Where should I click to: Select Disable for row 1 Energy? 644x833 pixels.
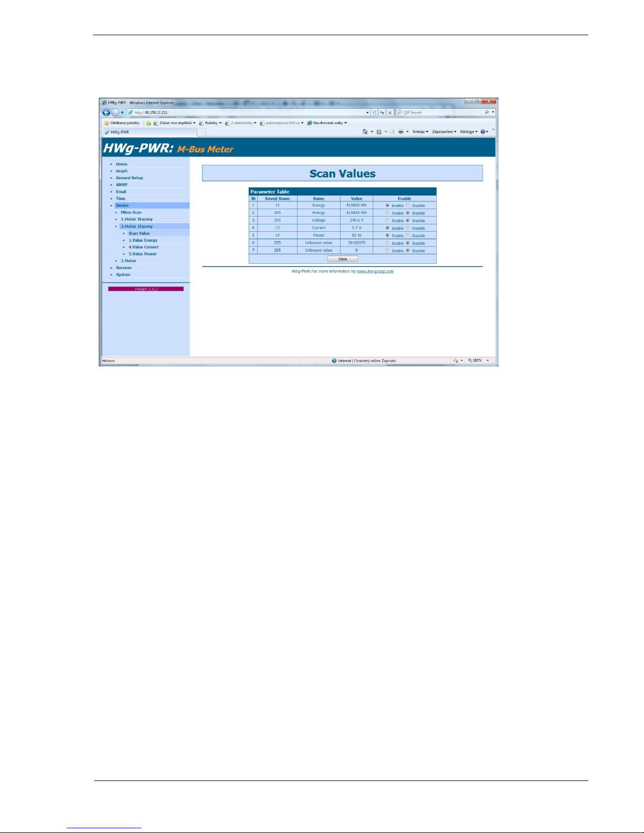click(408, 205)
